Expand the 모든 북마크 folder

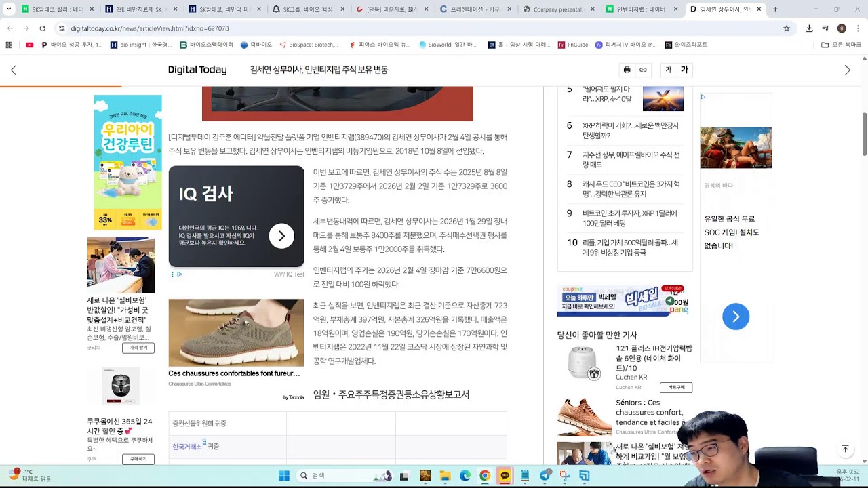coord(841,45)
